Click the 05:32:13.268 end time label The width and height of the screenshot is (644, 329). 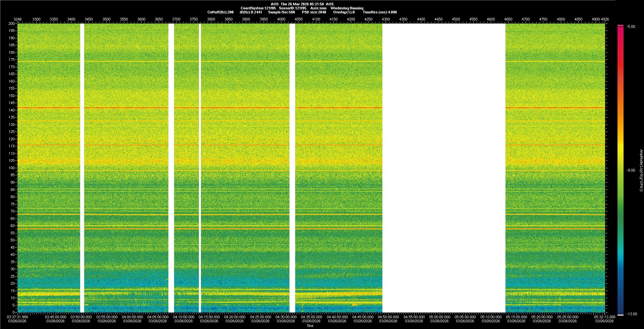pyautogui.click(x=604, y=317)
